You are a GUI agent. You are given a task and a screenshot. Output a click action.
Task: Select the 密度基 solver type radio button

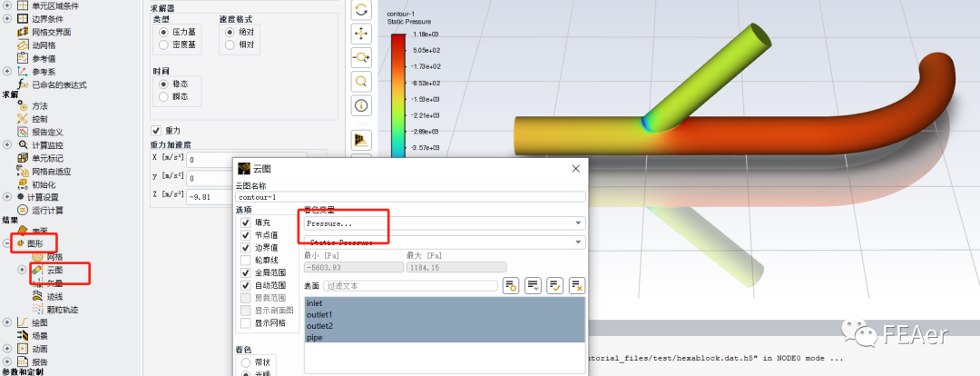[163, 44]
